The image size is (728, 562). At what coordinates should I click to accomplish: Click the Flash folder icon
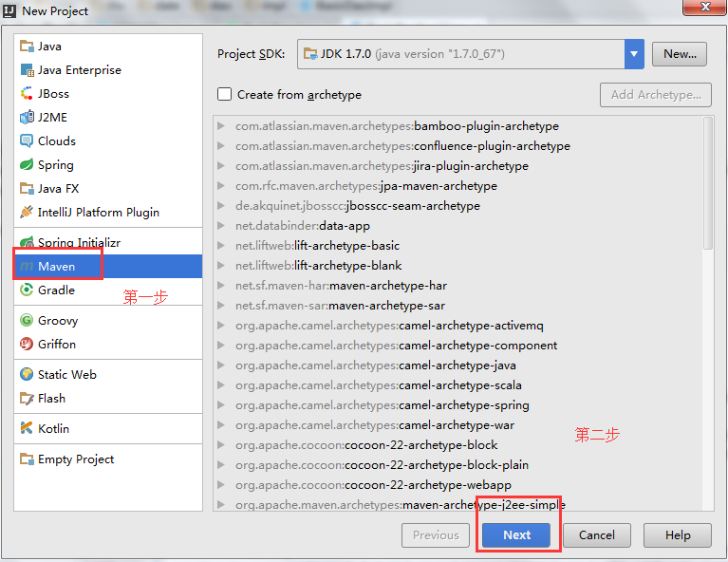point(27,399)
